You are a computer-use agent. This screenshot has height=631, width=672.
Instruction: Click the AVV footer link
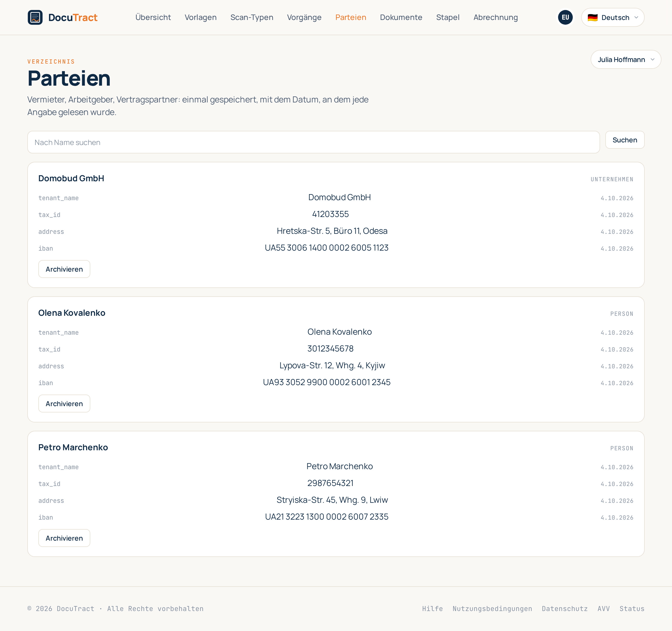(x=603, y=609)
